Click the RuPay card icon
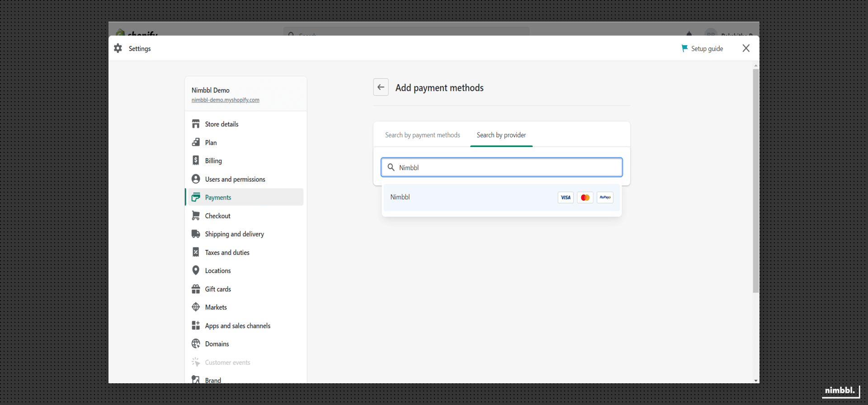Screen dimensions: 868x405 pyautogui.click(x=605, y=198)
